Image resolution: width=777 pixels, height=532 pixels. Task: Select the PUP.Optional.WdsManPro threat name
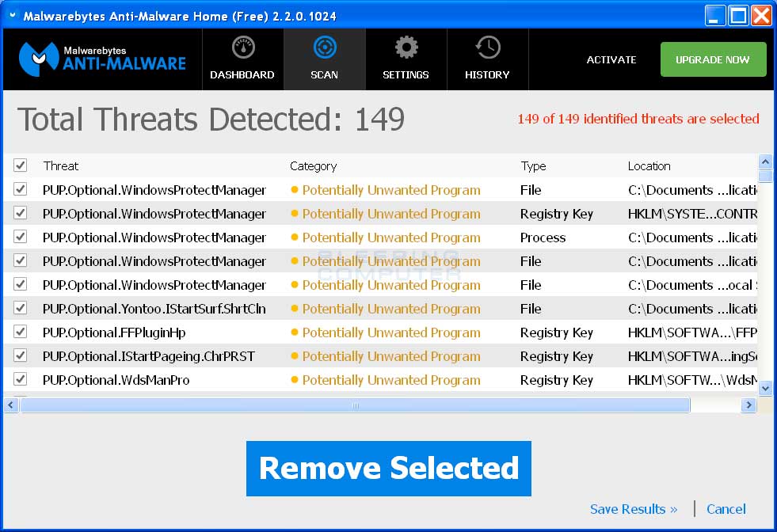[x=116, y=380]
